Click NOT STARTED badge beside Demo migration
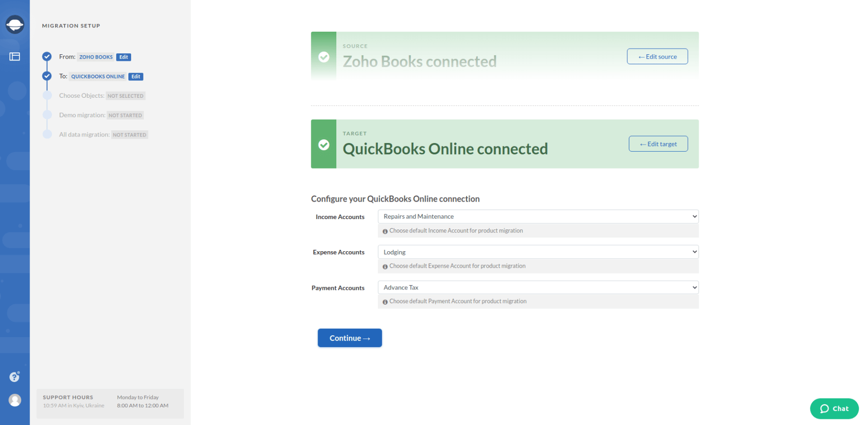868x425 pixels. coord(125,115)
